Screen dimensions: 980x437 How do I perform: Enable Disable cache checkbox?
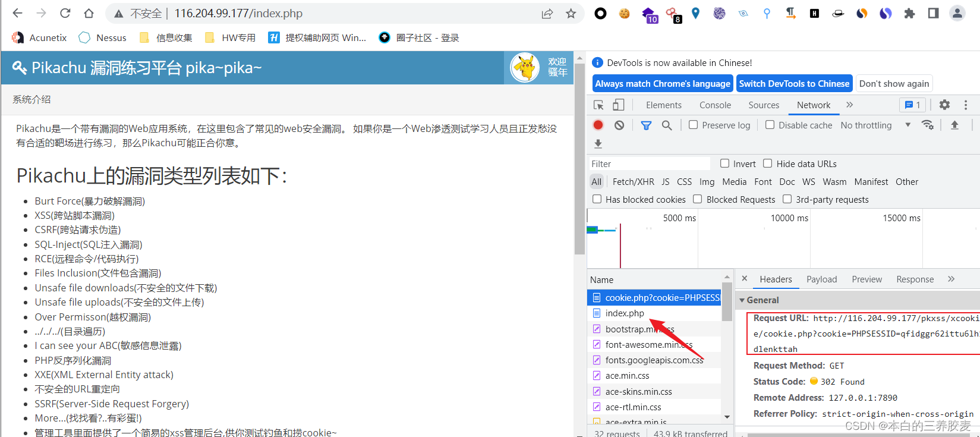(770, 125)
